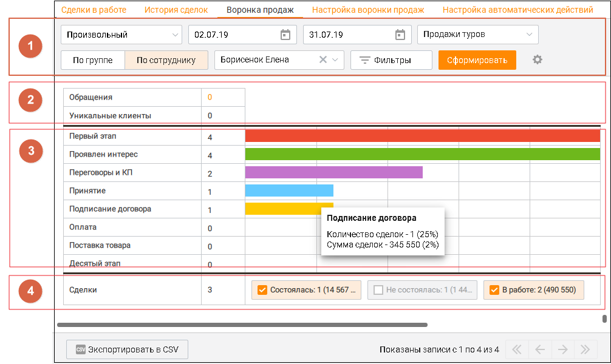Open the Продажи туров funnel dropdown
The width and height of the screenshot is (611, 364).
478,35
